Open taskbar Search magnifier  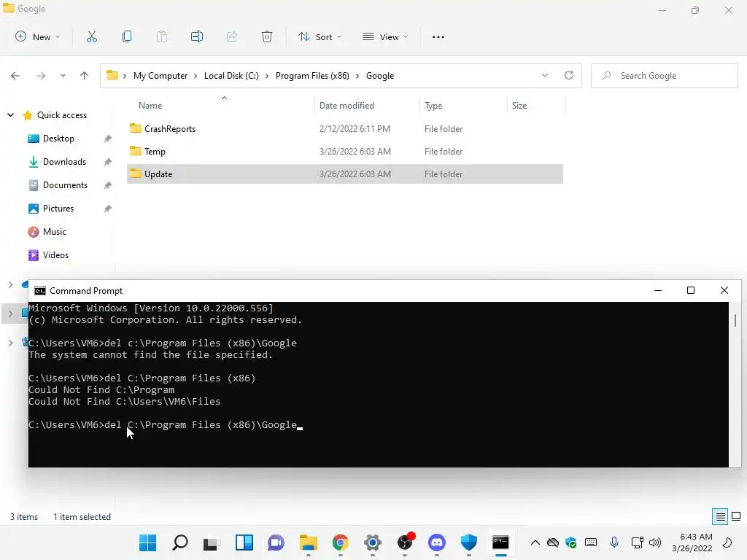180,542
